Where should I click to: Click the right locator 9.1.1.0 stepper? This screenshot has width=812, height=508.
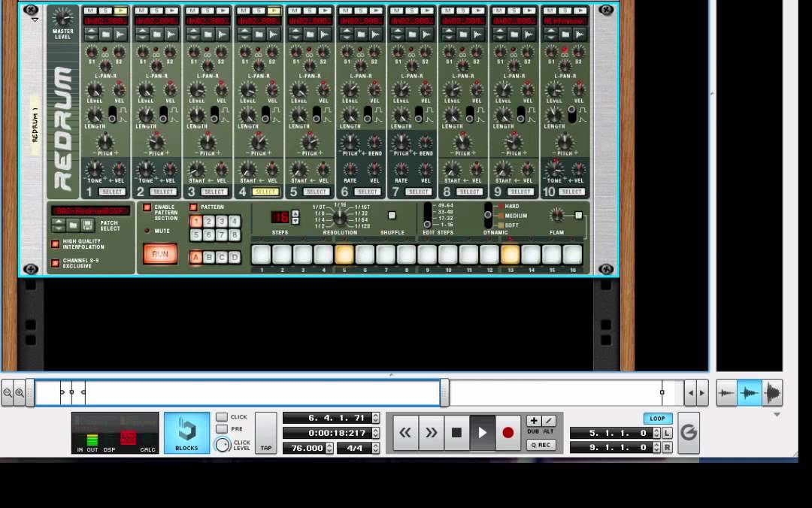(656, 447)
